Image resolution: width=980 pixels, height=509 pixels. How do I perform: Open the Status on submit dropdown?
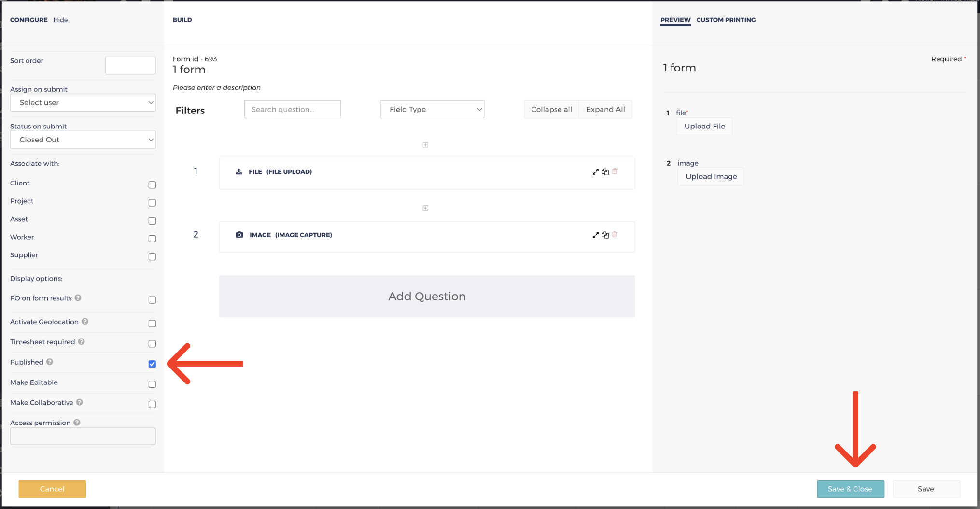click(x=83, y=140)
